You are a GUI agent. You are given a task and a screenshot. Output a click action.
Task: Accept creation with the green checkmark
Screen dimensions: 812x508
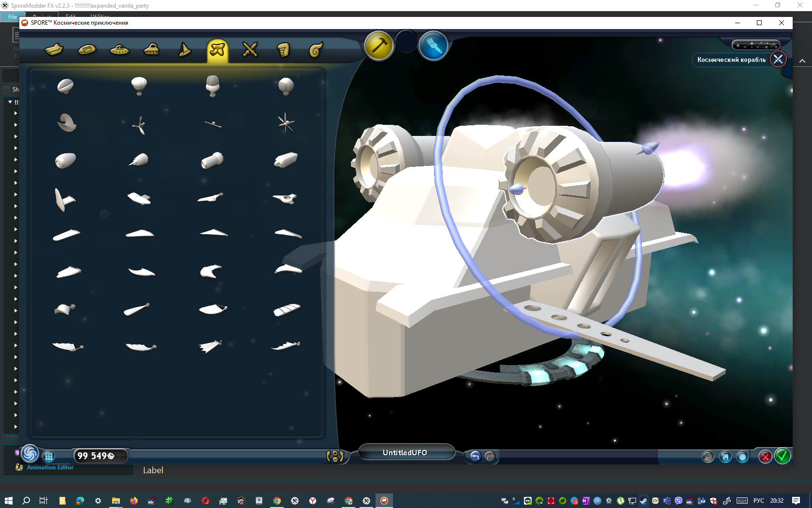(x=783, y=456)
